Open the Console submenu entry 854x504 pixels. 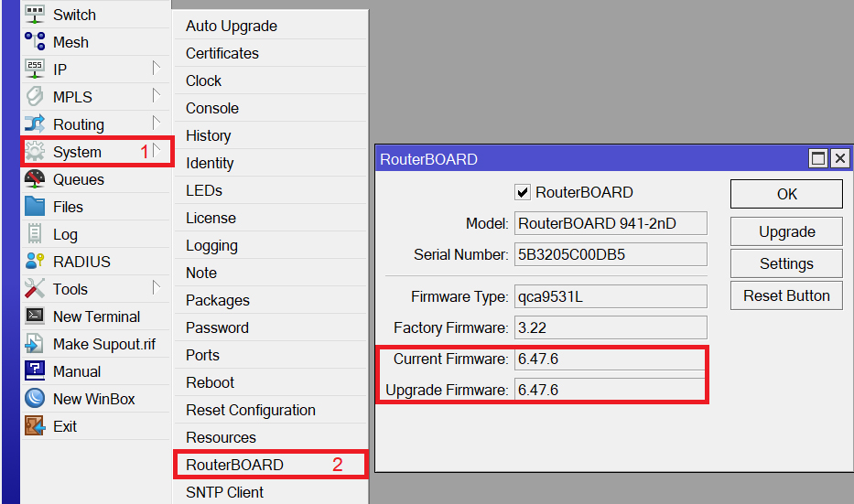point(271,108)
